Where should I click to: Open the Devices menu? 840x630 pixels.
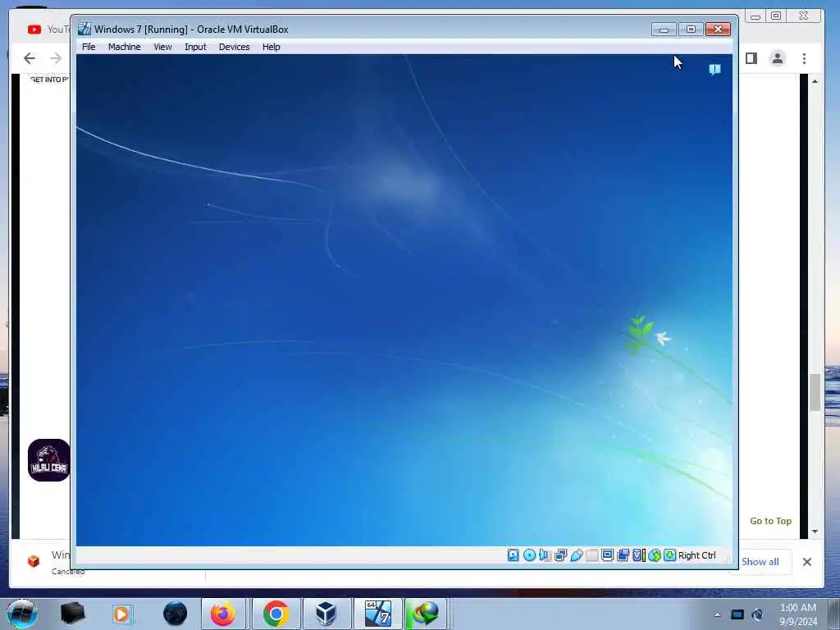[x=234, y=47]
